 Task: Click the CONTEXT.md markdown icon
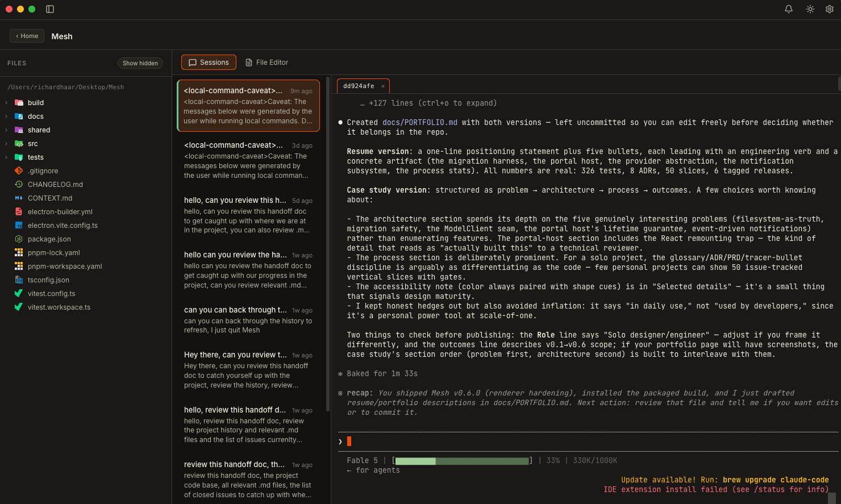[19, 198]
